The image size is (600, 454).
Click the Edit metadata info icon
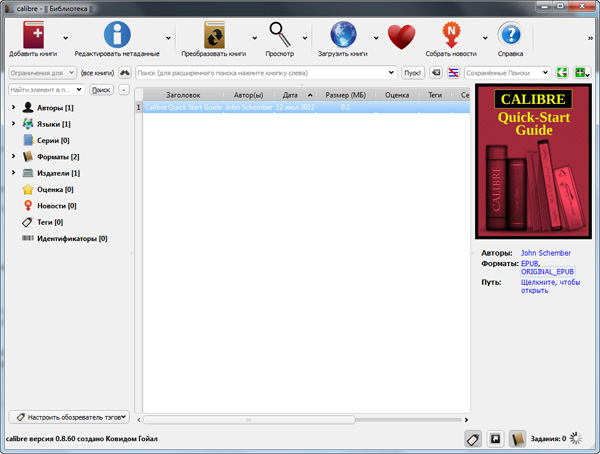(x=117, y=36)
